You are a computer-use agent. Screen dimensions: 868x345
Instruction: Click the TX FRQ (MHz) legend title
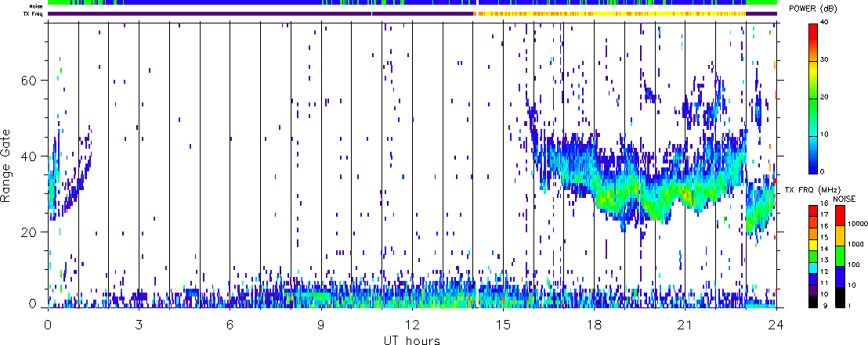(812, 190)
